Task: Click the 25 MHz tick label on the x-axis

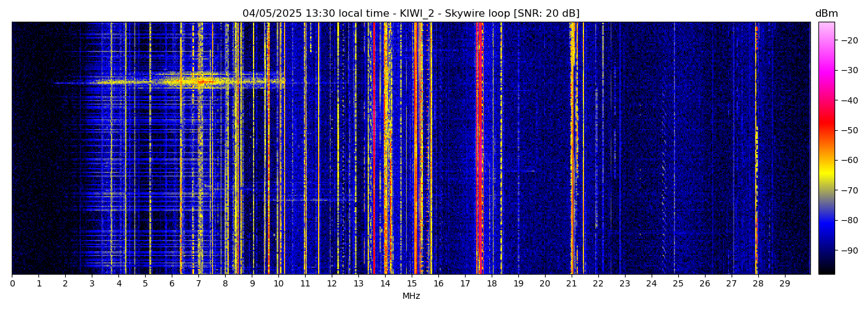Action: pos(678,284)
